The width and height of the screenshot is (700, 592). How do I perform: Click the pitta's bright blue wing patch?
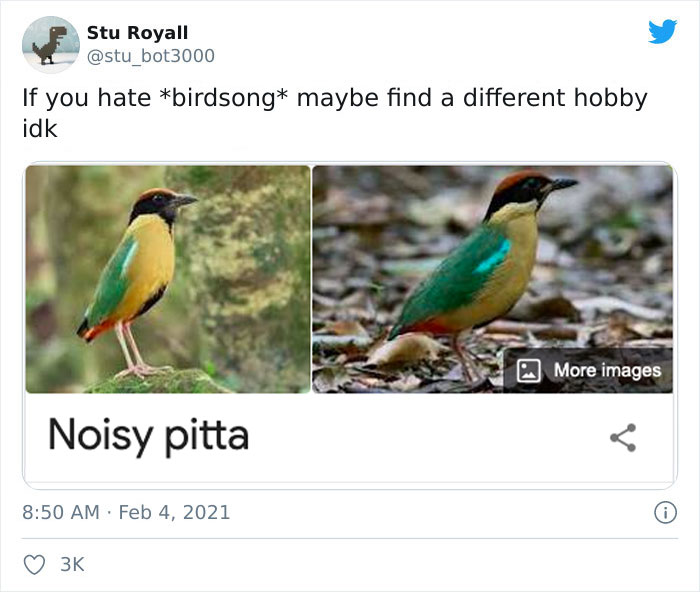click(494, 257)
